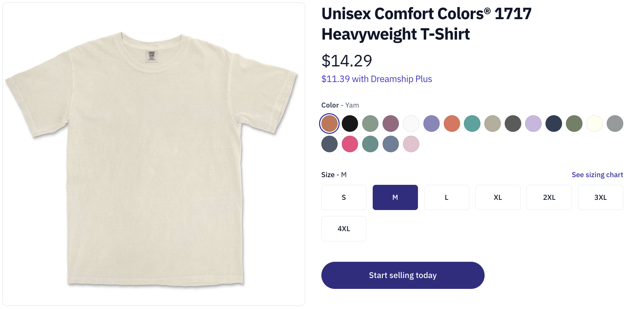Select size 2XL
Screen dimensions: 644x309
click(549, 197)
